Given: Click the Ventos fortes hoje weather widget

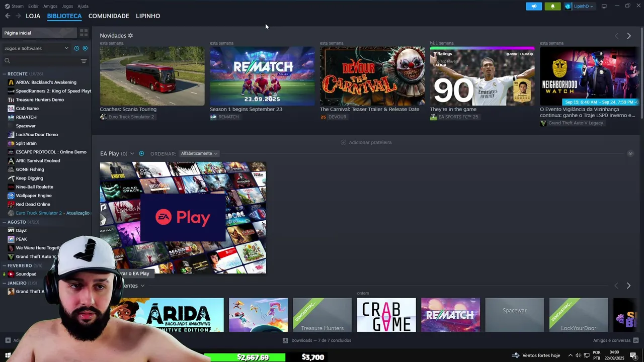Looking at the screenshot, I should [x=536, y=356].
